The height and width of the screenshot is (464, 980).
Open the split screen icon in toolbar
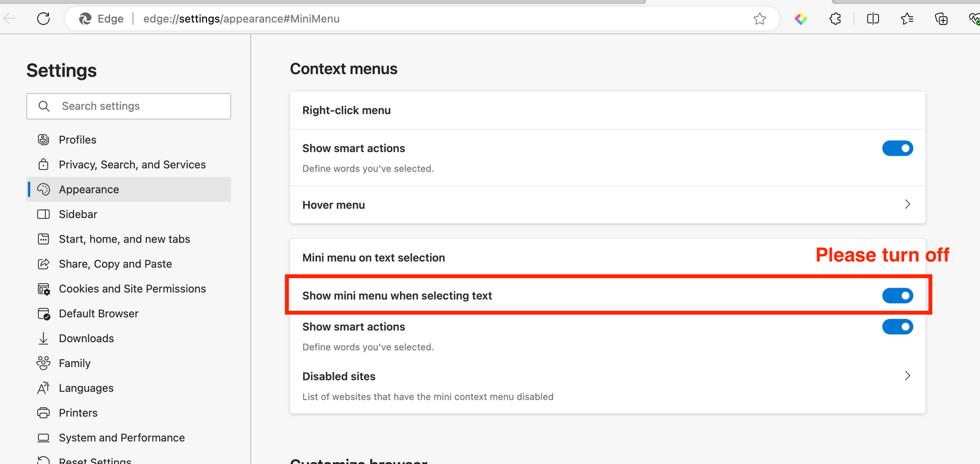click(872, 18)
